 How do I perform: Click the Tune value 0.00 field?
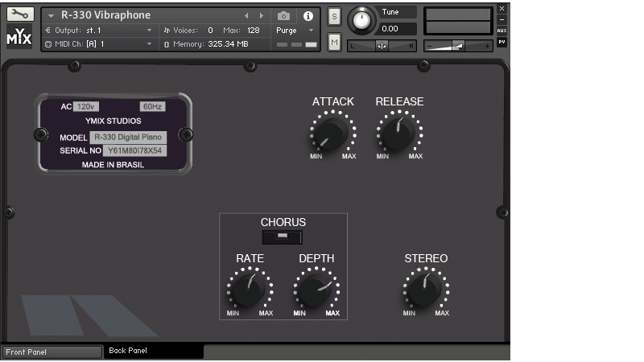tap(397, 29)
